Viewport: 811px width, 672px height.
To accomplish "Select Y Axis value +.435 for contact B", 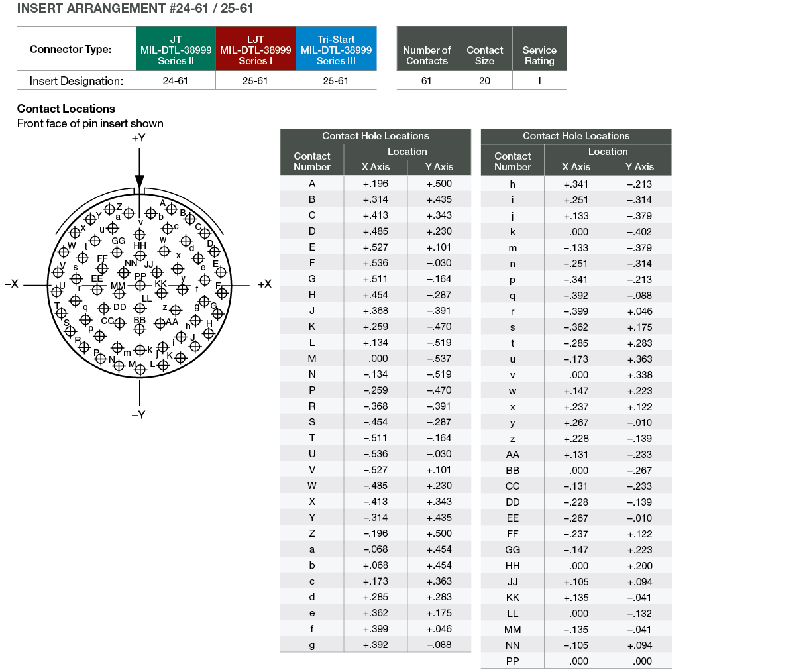I will click(439, 199).
